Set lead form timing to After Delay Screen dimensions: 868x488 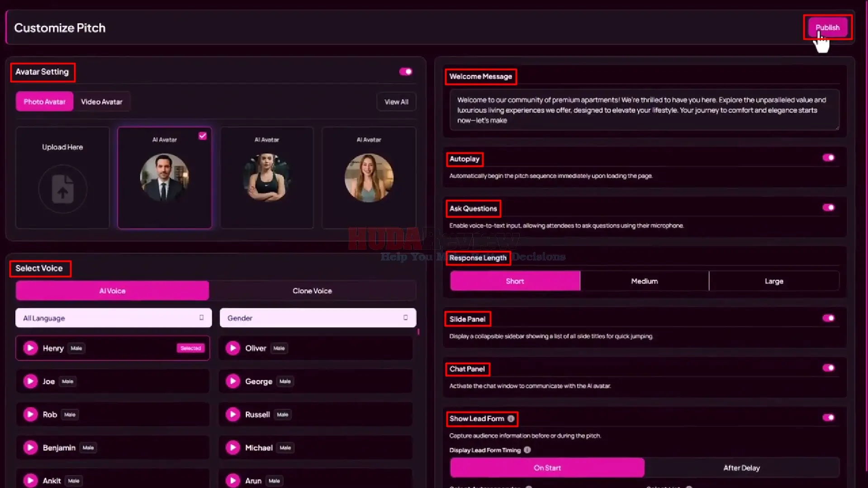(x=742, y=468)
